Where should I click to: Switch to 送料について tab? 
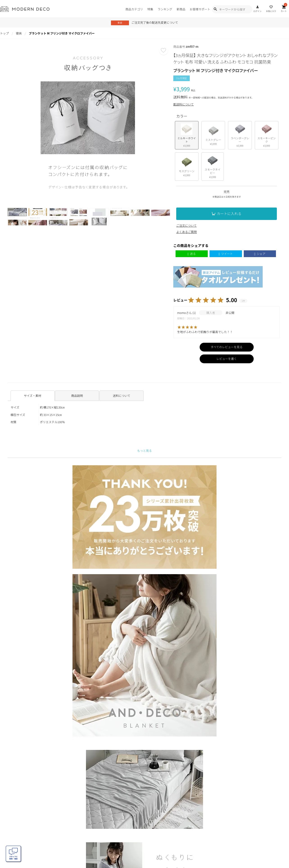click(x=122, y=396)
